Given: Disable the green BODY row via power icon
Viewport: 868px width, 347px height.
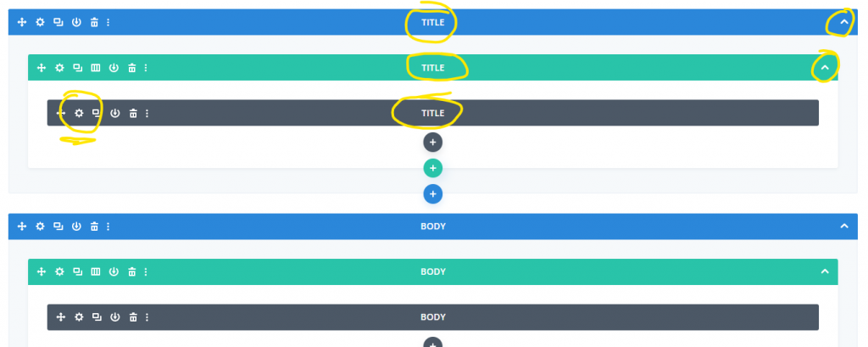Looking at the screenshot, I should [x=114, y=272].
